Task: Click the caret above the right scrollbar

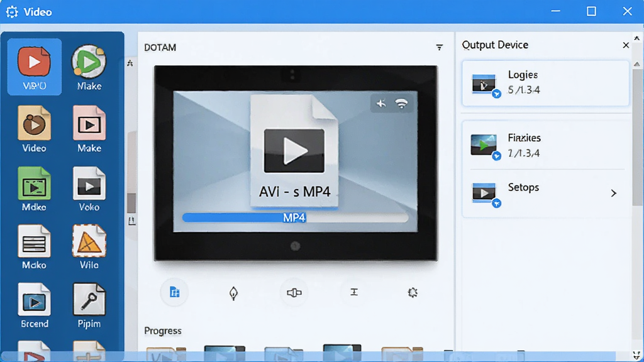Action: (x=636, y=38)
